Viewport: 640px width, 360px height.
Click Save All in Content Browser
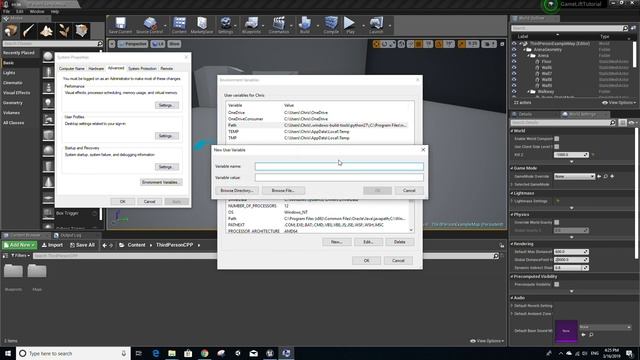pyautogui.click(x=82, y=245)
